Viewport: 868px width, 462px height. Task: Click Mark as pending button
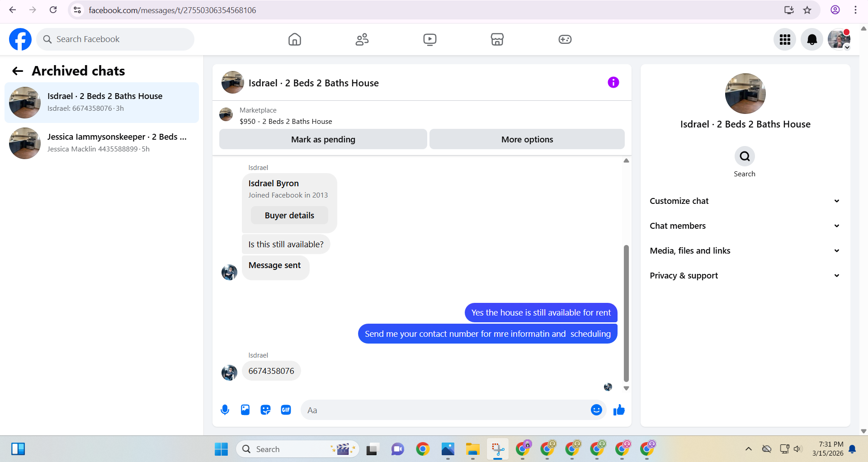pyautogui.click(x=323, y=139)
